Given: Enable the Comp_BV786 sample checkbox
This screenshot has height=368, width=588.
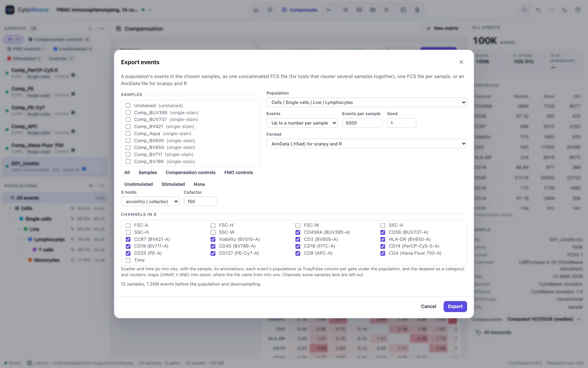Looking at the screenshot, I should tap(128, 161).
